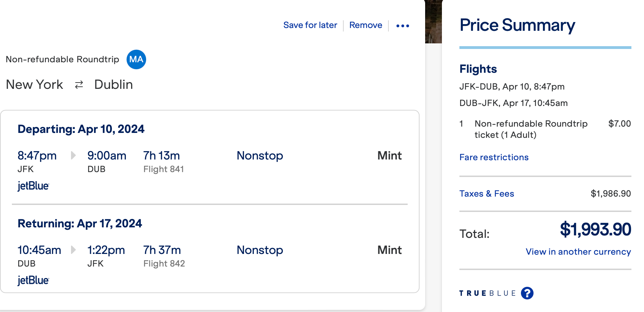Image resolution: width=644 pixels, height=312 pixels.
Task: Expand Taxes & Fees details
Action: click(x=487, y=194)
